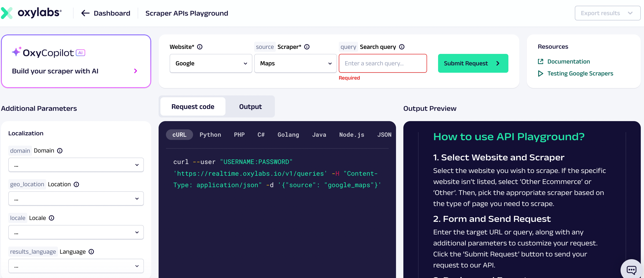Switch to the Output tab
Image resolution: width=644 pixels, height=278 pixels.
pyautogui.click(x=250, y=107)
